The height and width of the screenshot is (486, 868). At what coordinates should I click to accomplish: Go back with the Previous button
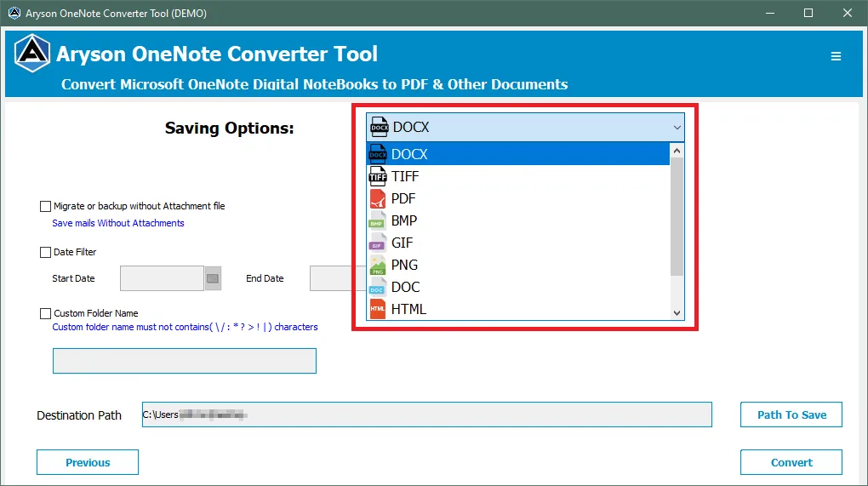(88, 462)
